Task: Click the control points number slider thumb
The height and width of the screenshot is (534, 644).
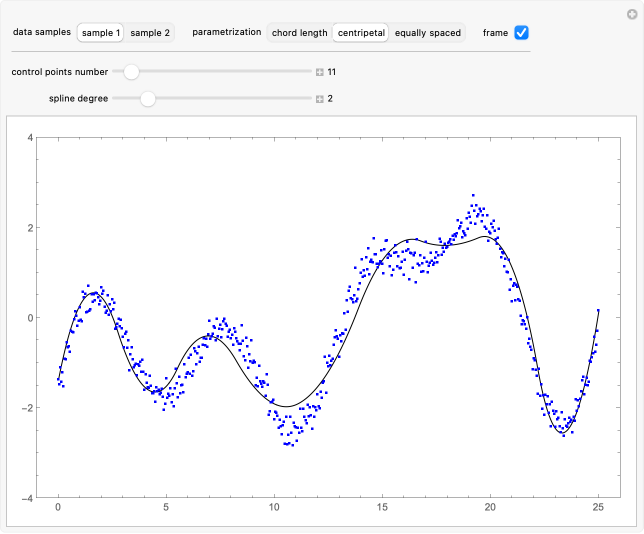Action: coord(131,72)
